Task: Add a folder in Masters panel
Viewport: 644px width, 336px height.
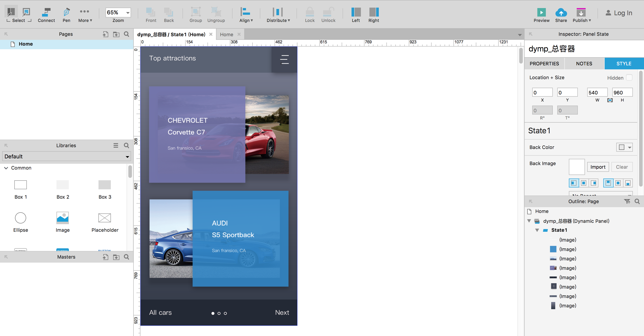Action: click(x=116, y=257)
